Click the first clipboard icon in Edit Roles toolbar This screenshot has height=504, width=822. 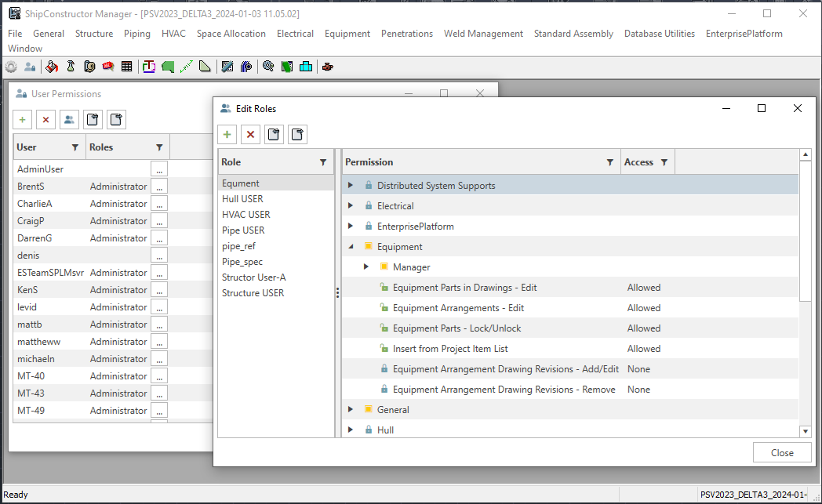pos(274,135)
